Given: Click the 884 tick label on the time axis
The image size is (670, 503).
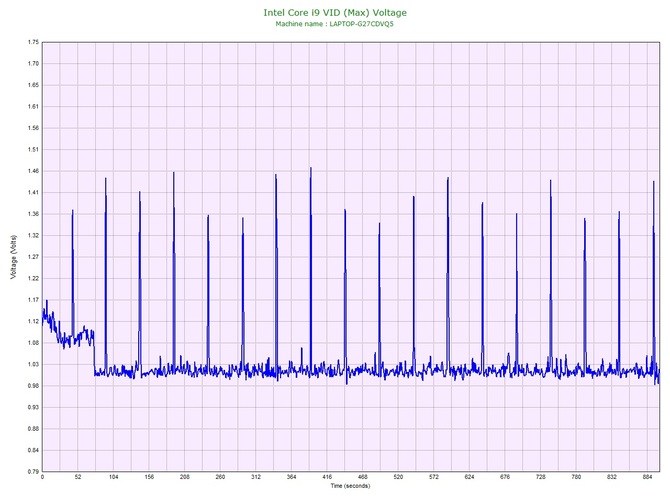Looking at the screenshot, I should tap(647, 477).
